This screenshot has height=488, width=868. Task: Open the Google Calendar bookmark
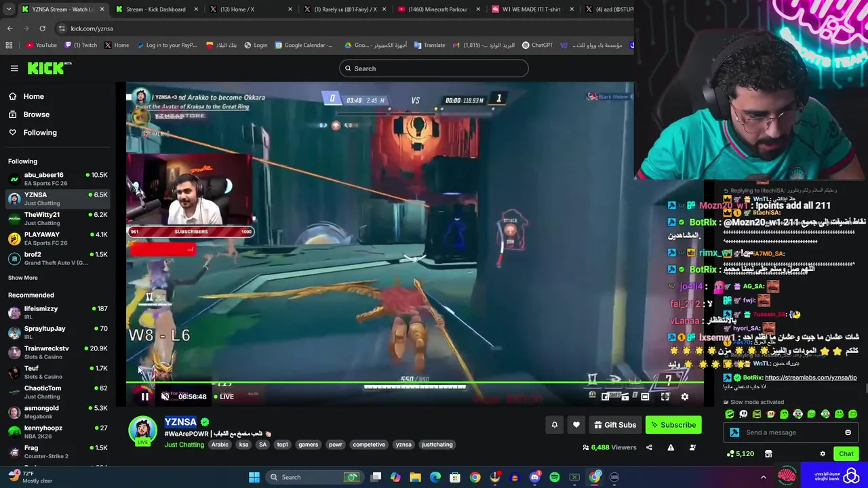click(x=304, y=45)
